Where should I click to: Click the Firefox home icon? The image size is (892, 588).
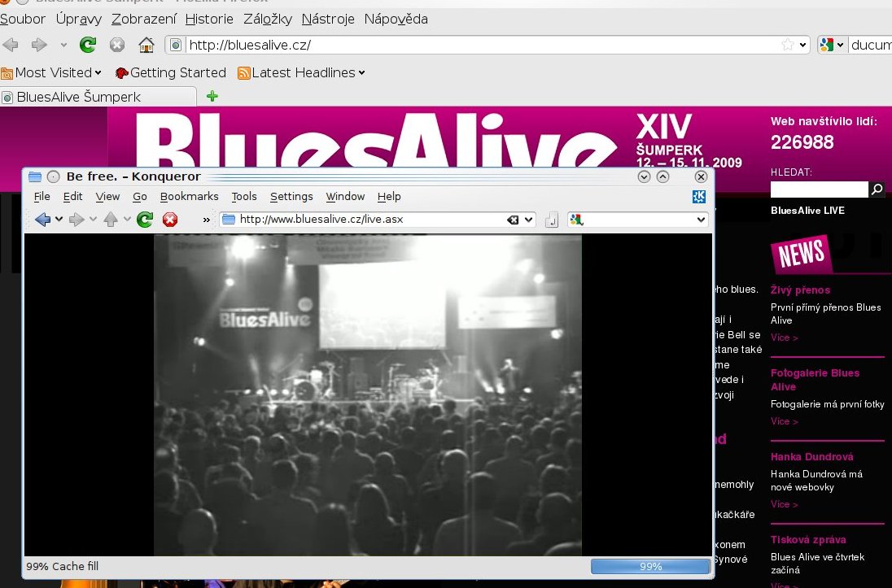146,45
